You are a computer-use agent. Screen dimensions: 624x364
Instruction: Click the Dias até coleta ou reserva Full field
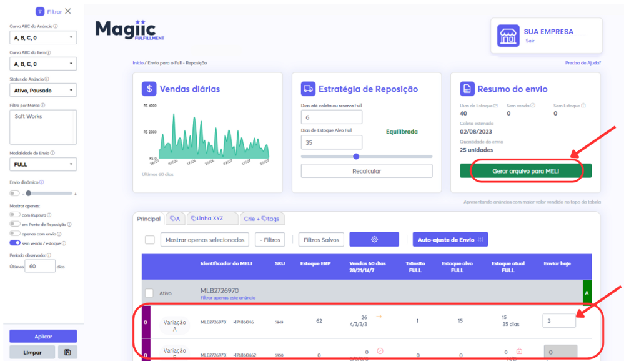click(332, 117)
